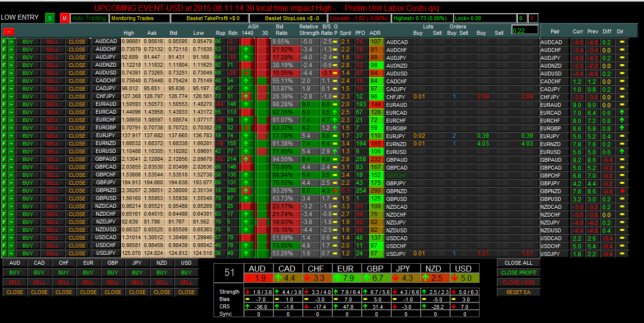This screenshot has height=323, width=644.
Task: Click SELL under the JPY basket
Action: pos(137,282)
